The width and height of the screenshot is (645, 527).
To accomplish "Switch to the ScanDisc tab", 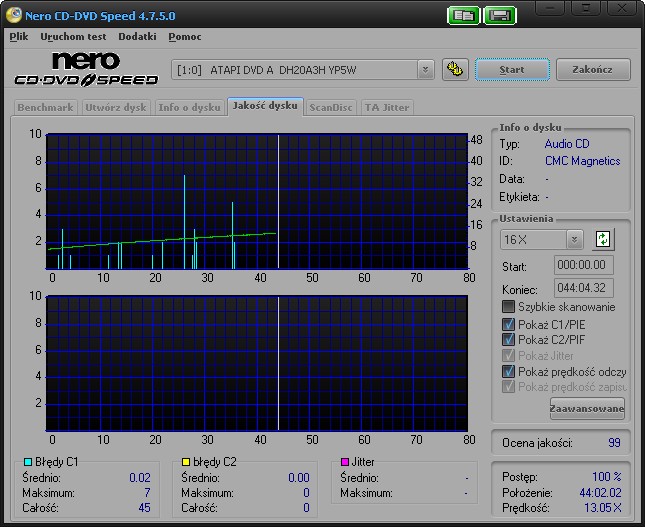I will click(331, 108).
